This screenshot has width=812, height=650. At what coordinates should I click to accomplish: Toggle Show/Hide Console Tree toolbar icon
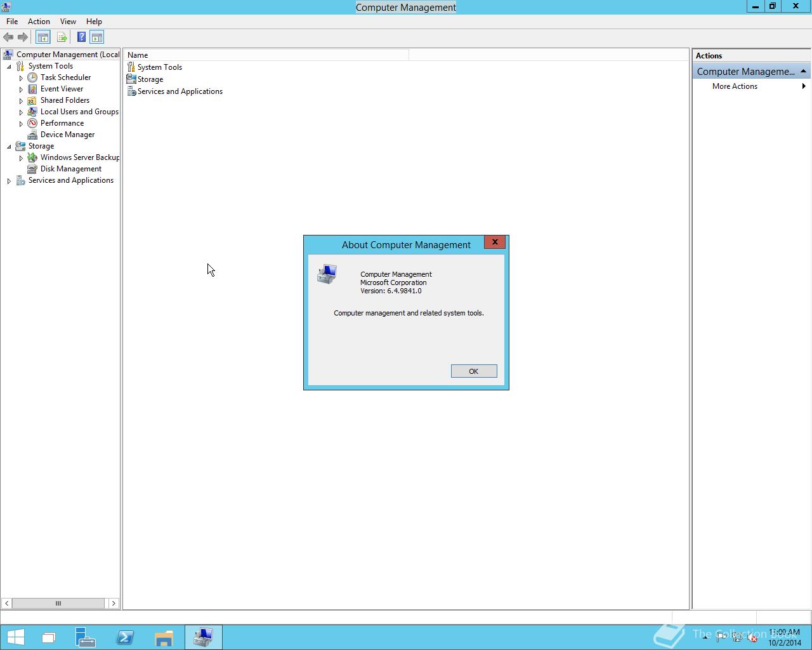[43, 37]
